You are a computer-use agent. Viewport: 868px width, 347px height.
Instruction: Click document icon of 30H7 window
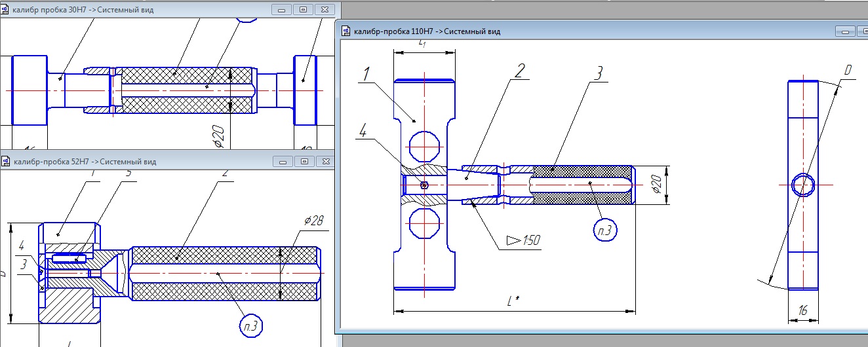pyautogui.click(x=6, y=10)
